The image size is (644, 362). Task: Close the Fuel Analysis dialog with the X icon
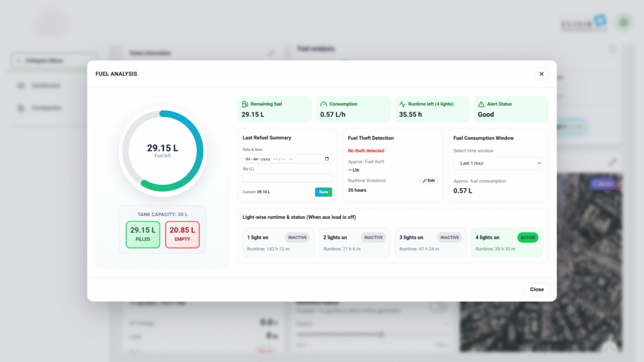(541, 74)
